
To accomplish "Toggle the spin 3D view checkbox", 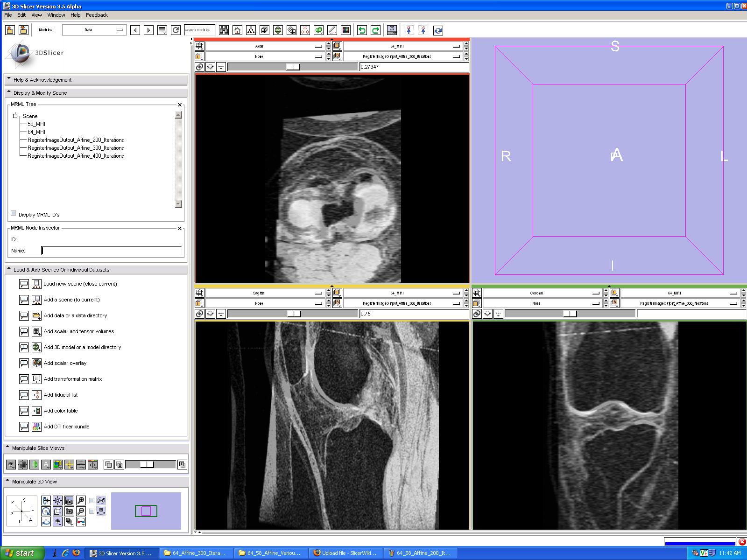I will coord(92,501).
